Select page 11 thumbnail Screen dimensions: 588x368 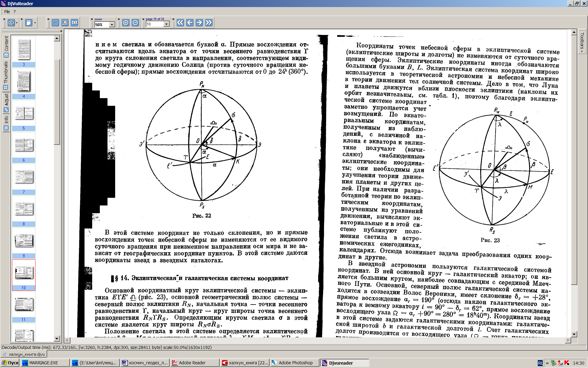coord(24,307)
